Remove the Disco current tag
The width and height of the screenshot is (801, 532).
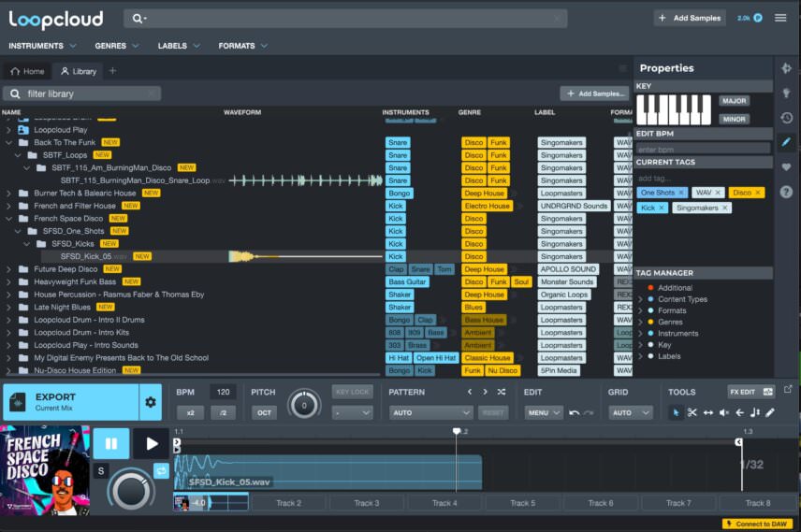coord(758,193)
